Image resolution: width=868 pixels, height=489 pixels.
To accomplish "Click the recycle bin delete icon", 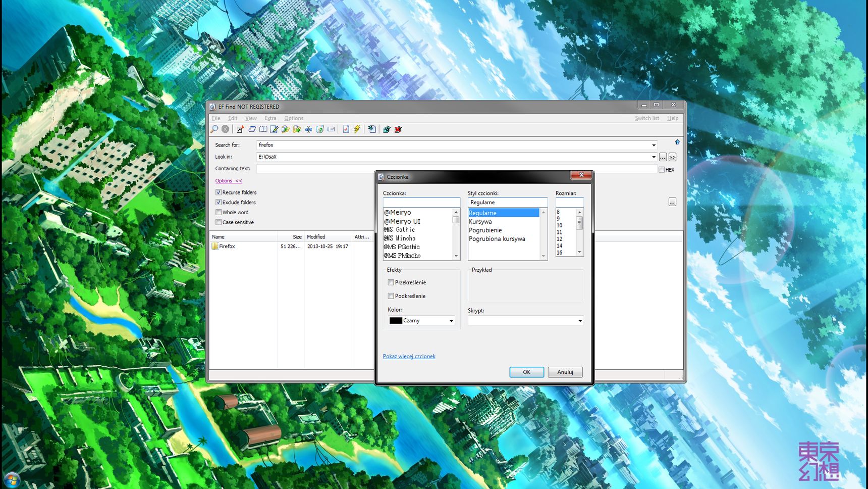I will 319,129.
